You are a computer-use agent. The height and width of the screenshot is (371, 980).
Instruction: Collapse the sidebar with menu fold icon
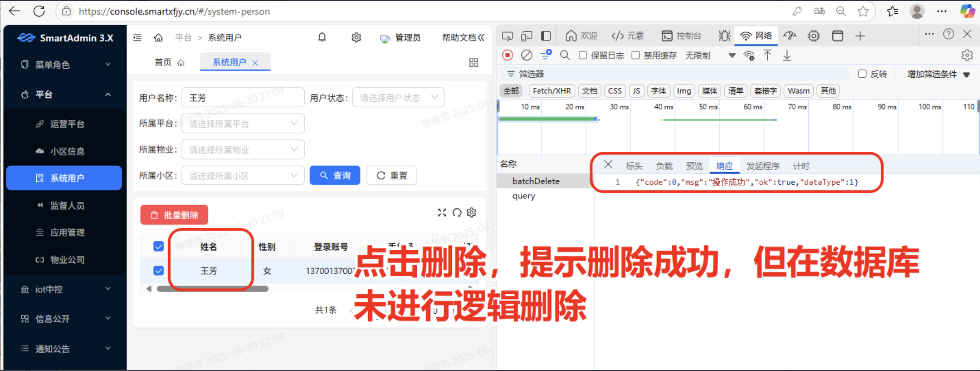137,37
